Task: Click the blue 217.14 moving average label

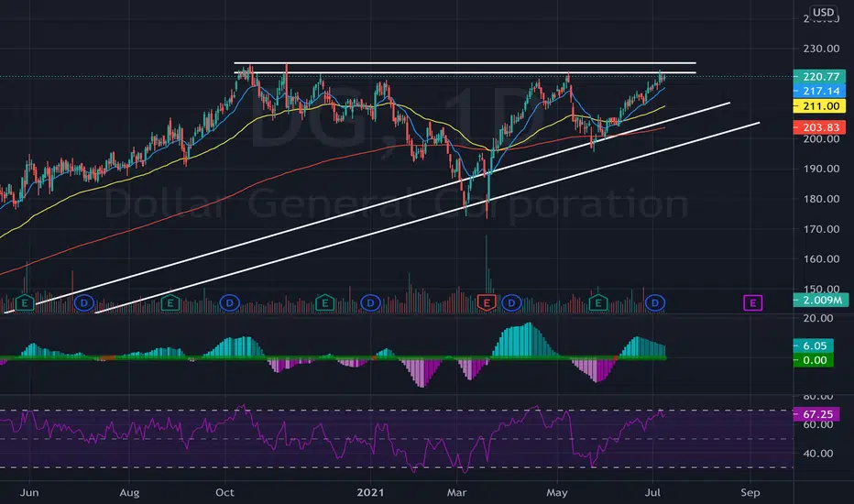Action: (x=820, y=91)
